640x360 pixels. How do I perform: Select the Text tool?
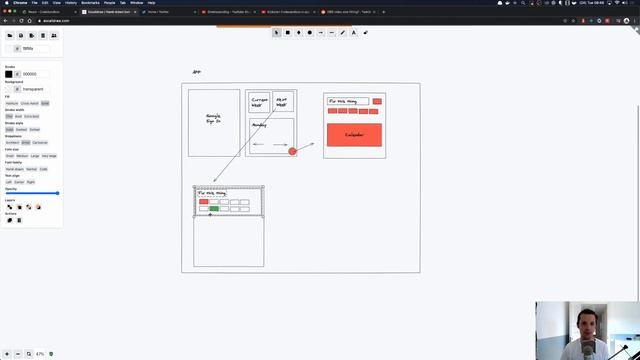[x=354, y=33]
